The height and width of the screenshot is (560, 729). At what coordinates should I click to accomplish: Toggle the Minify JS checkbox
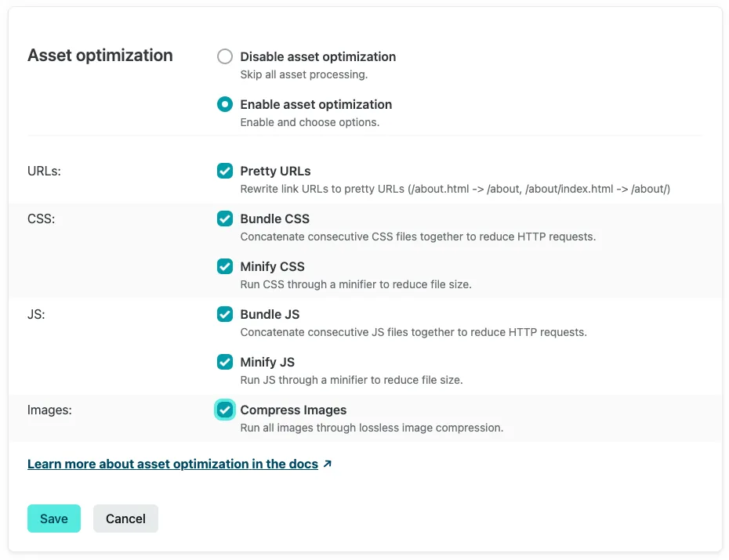[225, 362]
